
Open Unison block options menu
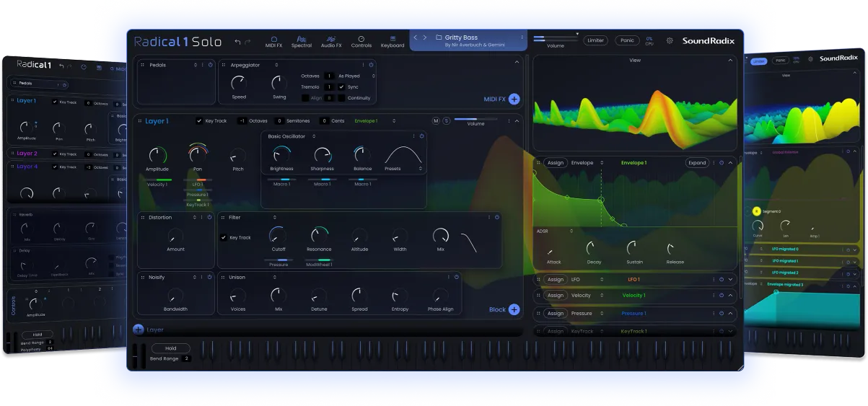tap(450, 277)
